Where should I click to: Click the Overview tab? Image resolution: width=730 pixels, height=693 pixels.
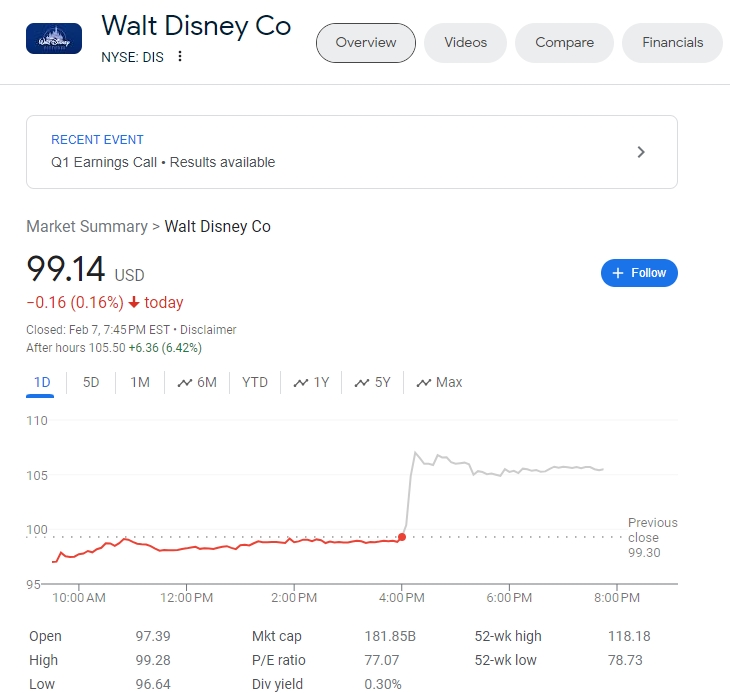365,43
